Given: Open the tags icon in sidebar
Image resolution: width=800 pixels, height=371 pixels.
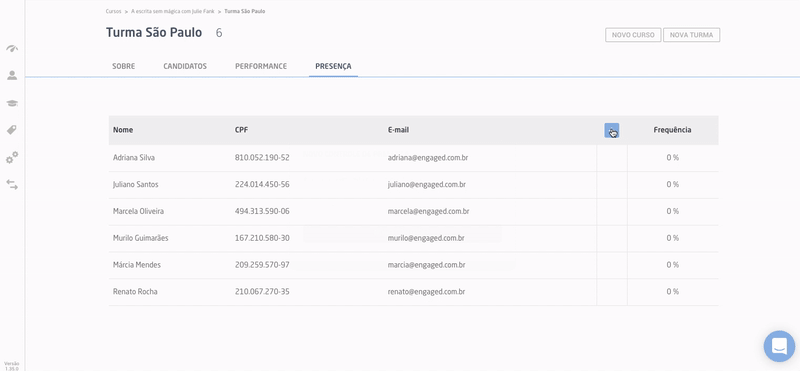Looking at the screenshot, I should 12,130.
